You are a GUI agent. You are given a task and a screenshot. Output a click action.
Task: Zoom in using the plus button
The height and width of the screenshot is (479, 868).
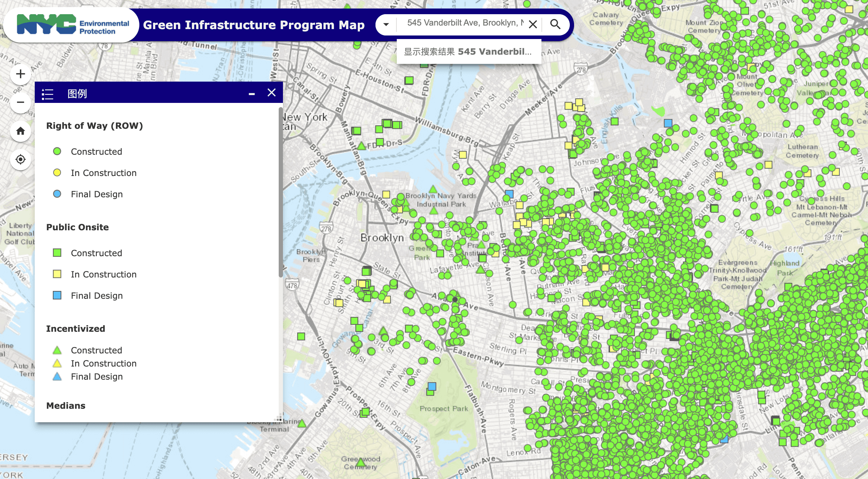tap(21, 74)
